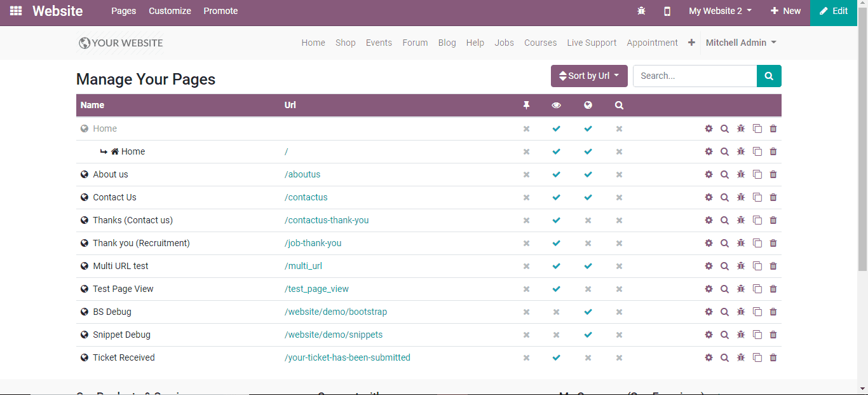Open gear icon for Ticket Received row
868x395 pixels.
(709, 357)
